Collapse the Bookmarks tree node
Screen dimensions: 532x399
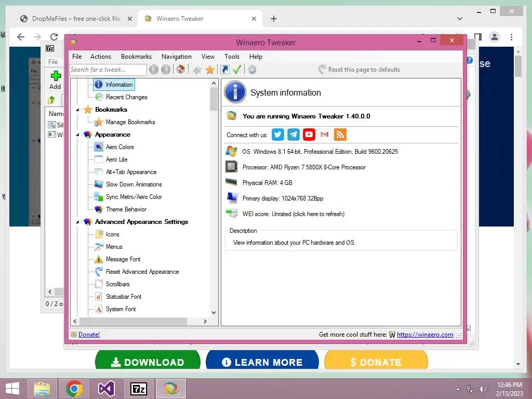pyautogui.click(x=78, y=110)
